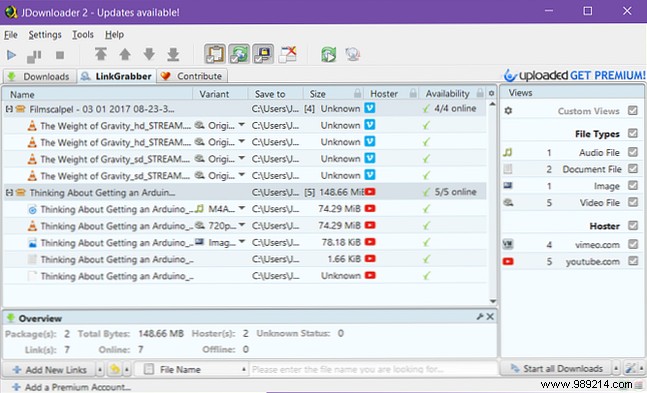This screenshot has width=647, height=393.
Task: Toggle auto reconnect toolbar icon
Action: [239, 54]
